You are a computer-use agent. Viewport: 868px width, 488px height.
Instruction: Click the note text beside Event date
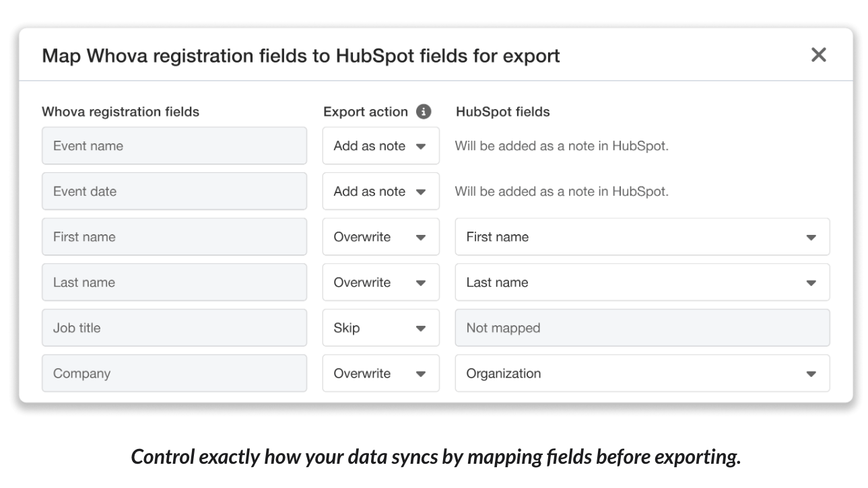pyautogui.click(x=562, y=191)
